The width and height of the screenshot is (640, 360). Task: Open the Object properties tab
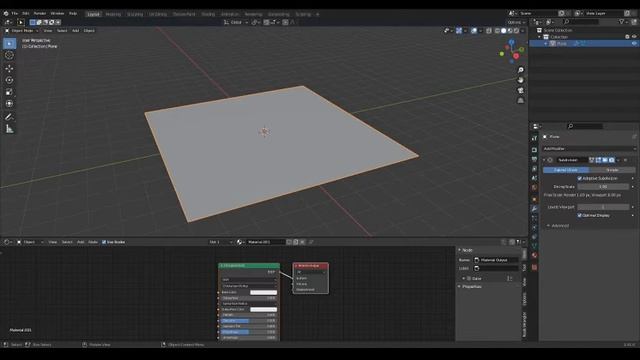[534, 199]
